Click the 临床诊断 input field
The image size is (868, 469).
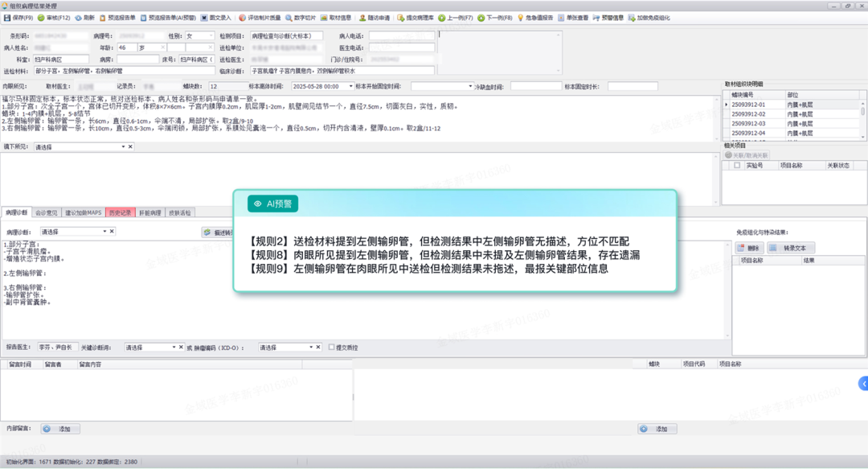coord(342,71)
